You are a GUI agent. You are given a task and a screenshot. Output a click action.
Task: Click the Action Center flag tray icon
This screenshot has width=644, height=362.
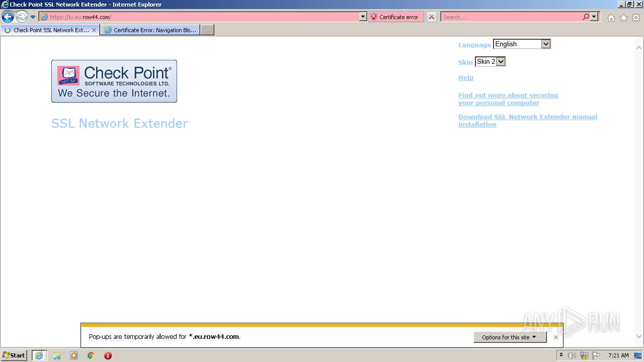(x=596, y=355)
